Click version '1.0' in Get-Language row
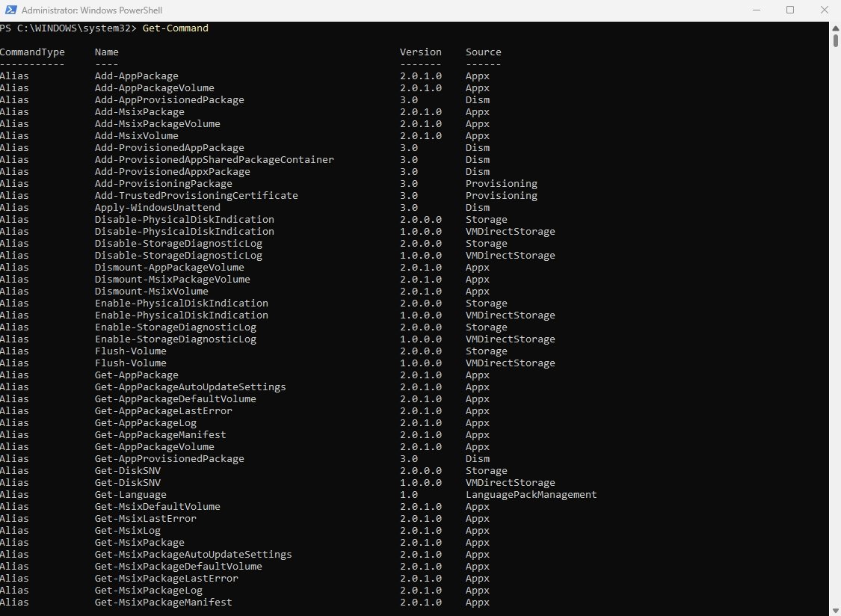 [409, 495]
